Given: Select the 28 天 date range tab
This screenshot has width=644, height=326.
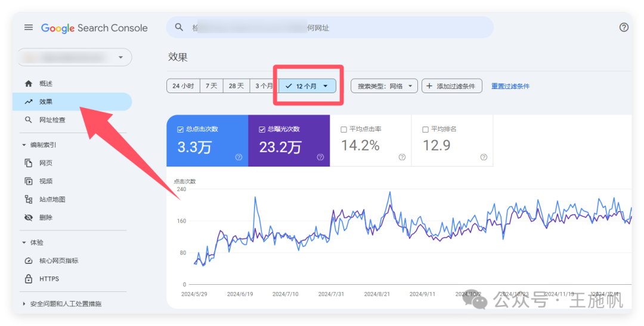Looking at the screenshot, I should (236, 86).
